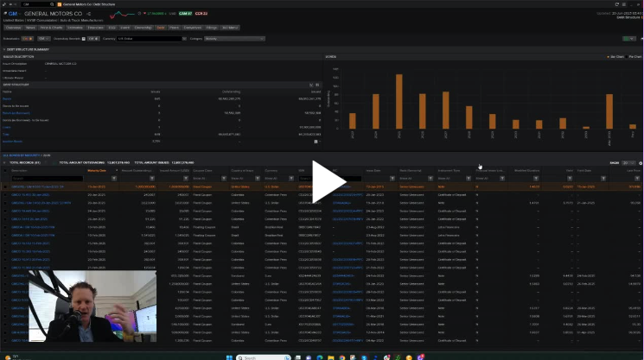Open the Show records count dropdown
The image size is (644, 360).
[x=628, y=163]
